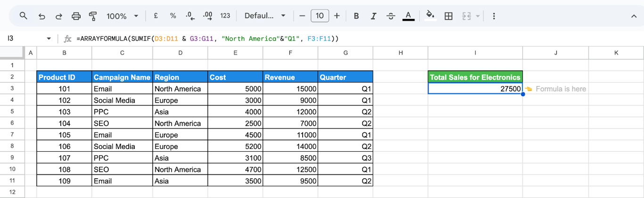Click the select all corner box
Viewport: 644px width, 198px height.
pos(12,53)
